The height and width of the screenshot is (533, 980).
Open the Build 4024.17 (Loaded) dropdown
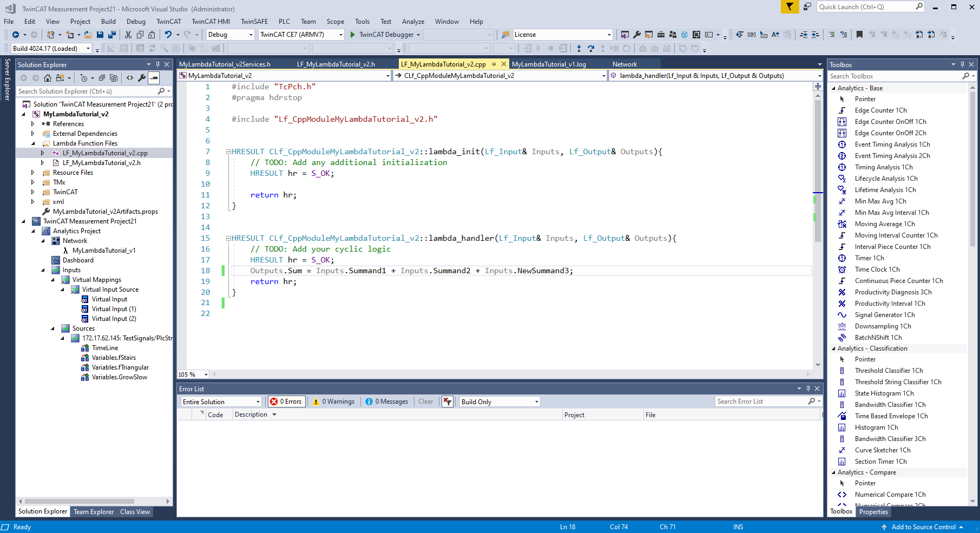click(51, 49)
